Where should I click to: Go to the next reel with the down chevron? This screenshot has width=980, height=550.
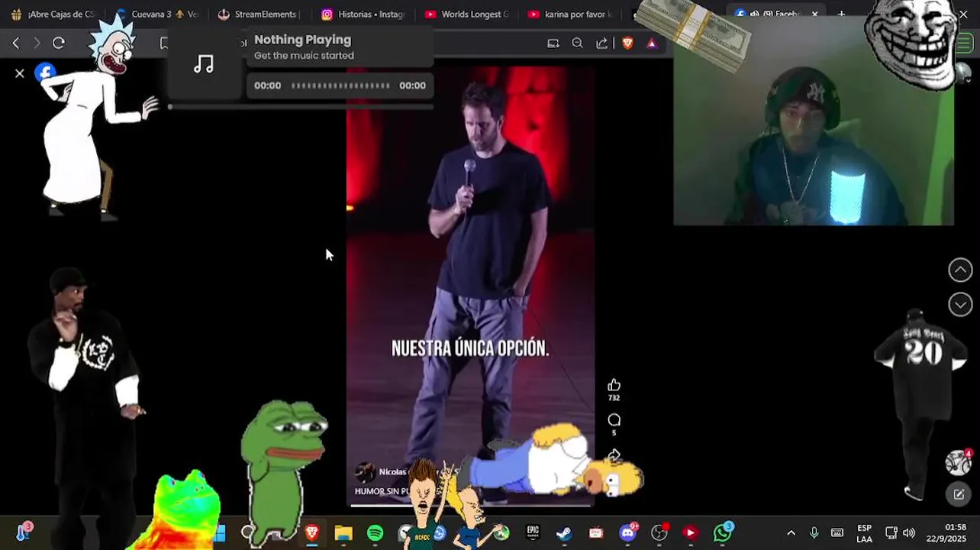click(960, 305)
